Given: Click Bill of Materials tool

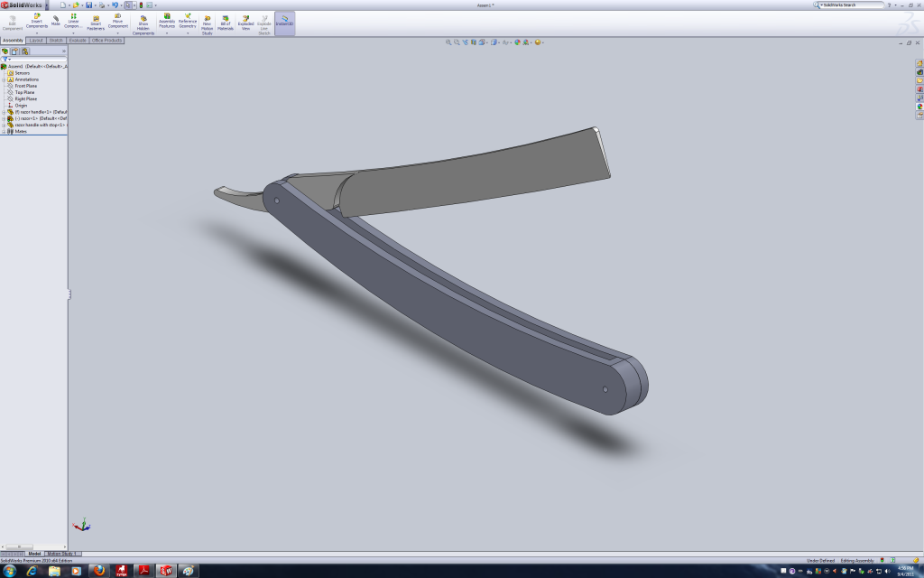Looking at the screenshot, I should [225, 23].
